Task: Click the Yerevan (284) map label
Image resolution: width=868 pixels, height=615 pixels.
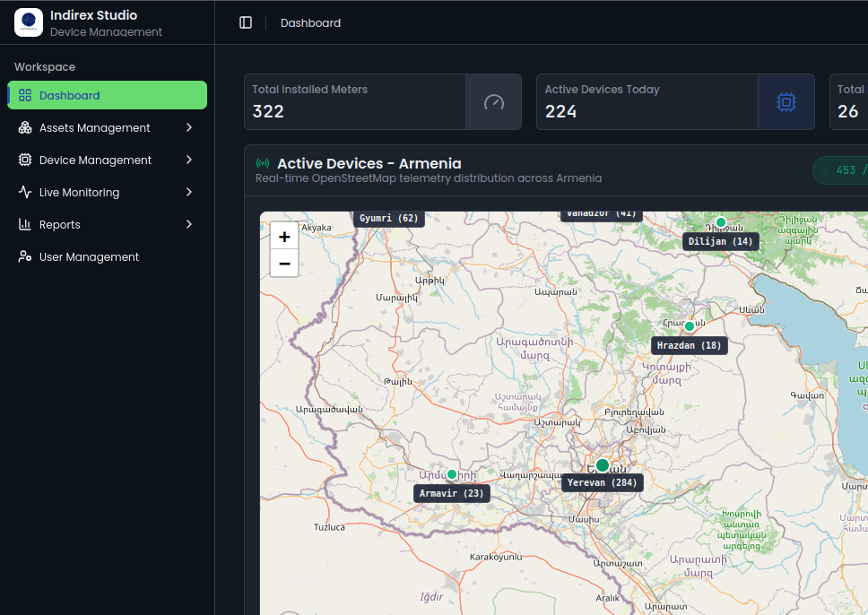Action: pos(603,482)
